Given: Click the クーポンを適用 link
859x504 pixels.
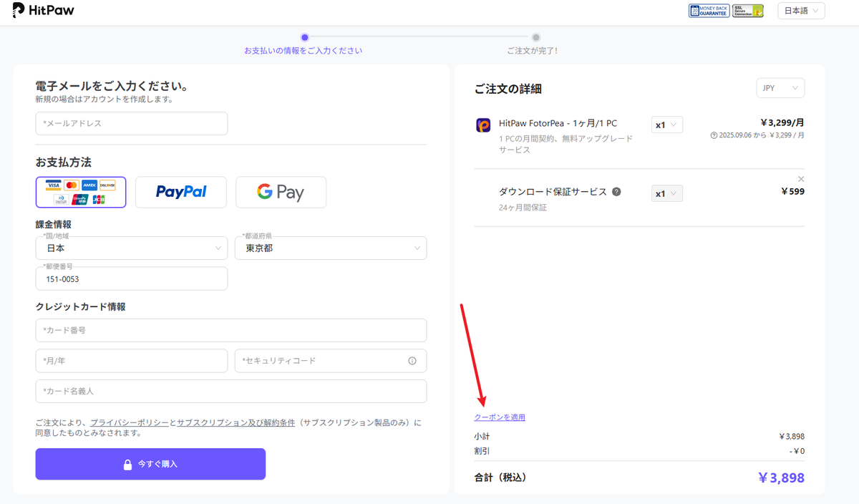Looking at the screenshot, I should tap(500, 417).
